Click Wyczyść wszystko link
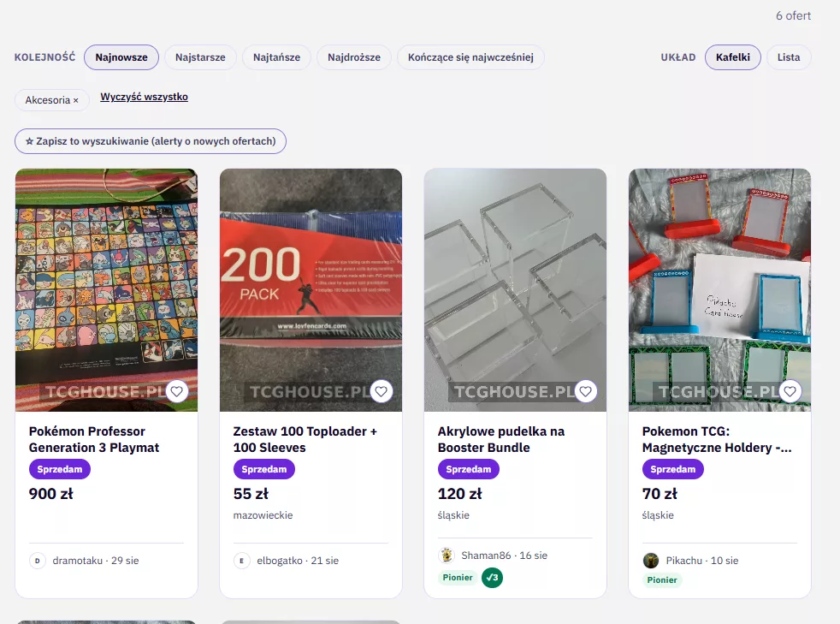Image resolution: width=840 pixels, height=624 pixels. coord(144,97)
